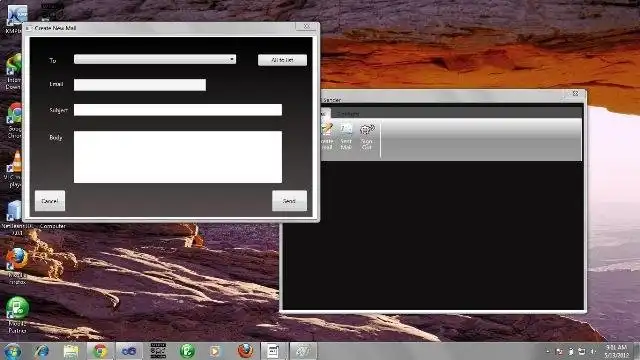The height and width of the screenshot is (360, 640).
Task: Click the Action Center flag tray icon
Action: point(560,351)
